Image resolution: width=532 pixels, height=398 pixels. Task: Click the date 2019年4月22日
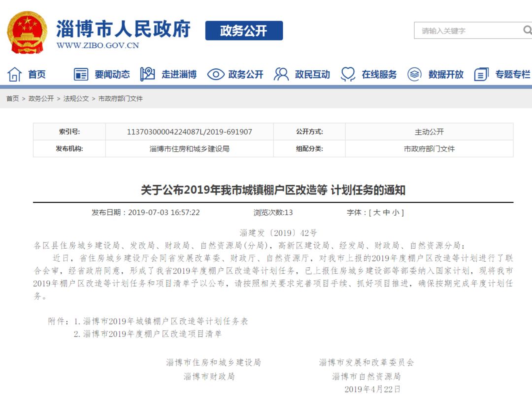click(x=372, y=389)
